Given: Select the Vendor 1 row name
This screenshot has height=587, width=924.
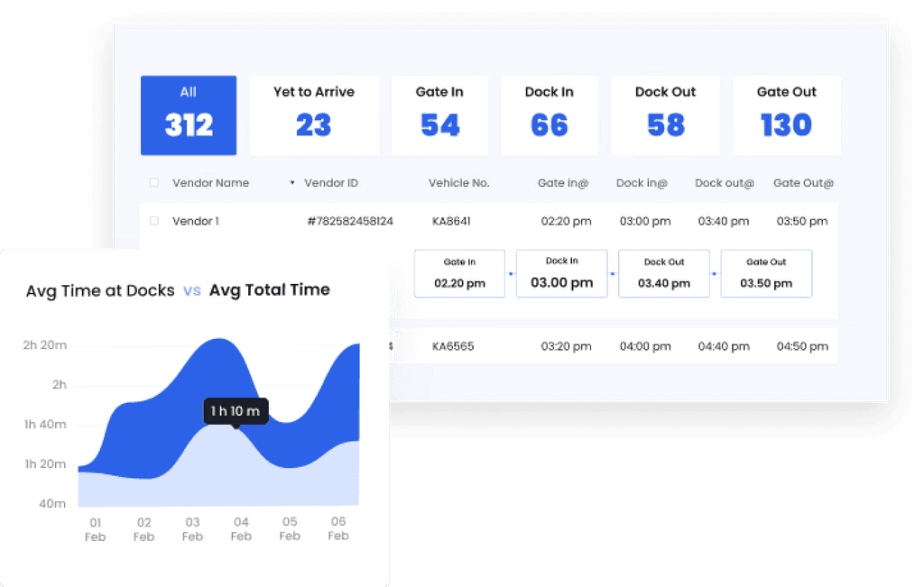Looking at the screenshot, I should 195,222.
